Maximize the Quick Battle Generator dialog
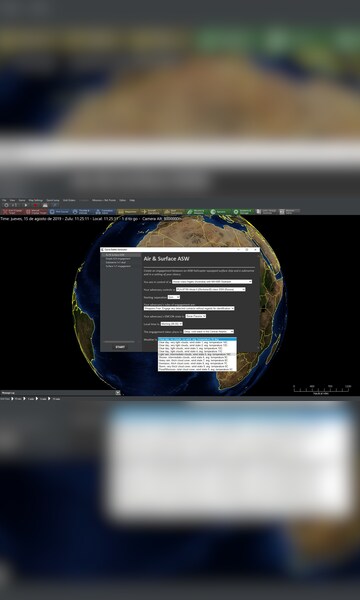The height and width of the screenshot is (600, 360). tap(247, 249)
